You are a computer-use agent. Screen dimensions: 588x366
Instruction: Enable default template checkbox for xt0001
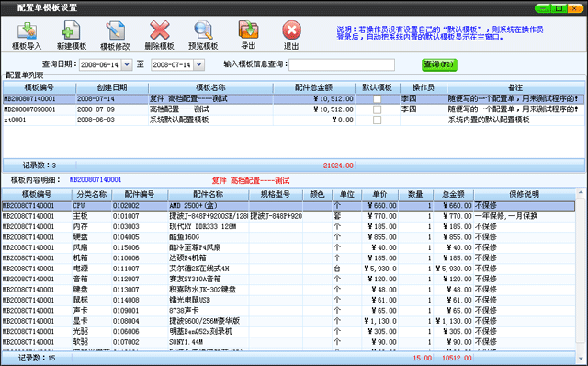[378, 120]
